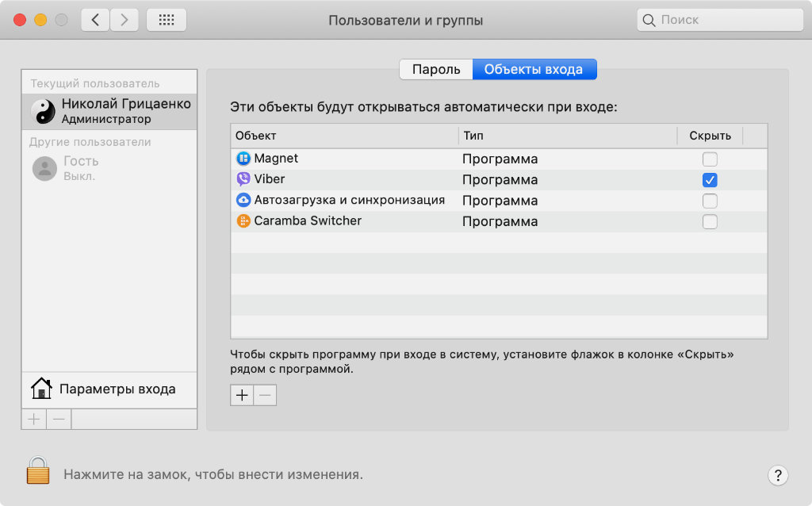This screenshot has height=506, width=812.
Task: Tick the Hide checkbox for Caramba Switcher
Action: 710,221
